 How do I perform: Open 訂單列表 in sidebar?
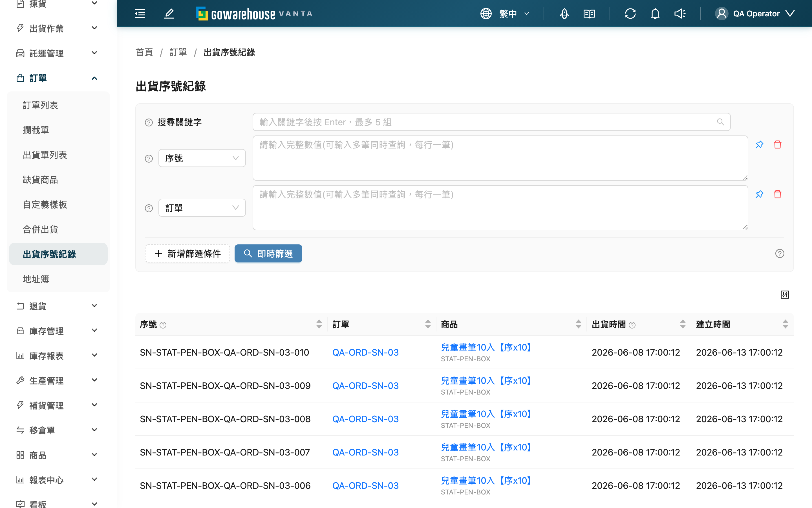(58, 105)
